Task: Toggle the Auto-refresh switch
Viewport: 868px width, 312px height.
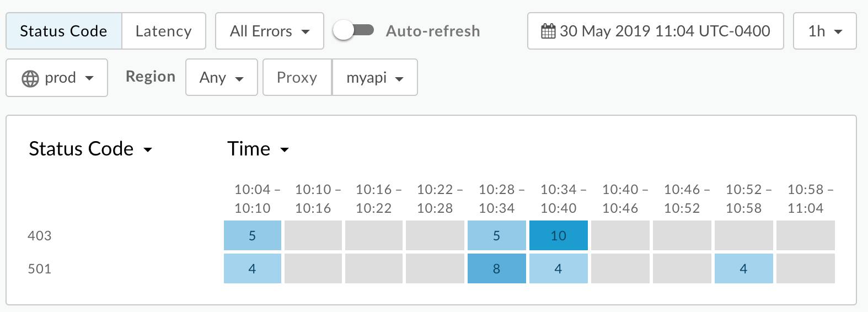Action: point(353,31)
